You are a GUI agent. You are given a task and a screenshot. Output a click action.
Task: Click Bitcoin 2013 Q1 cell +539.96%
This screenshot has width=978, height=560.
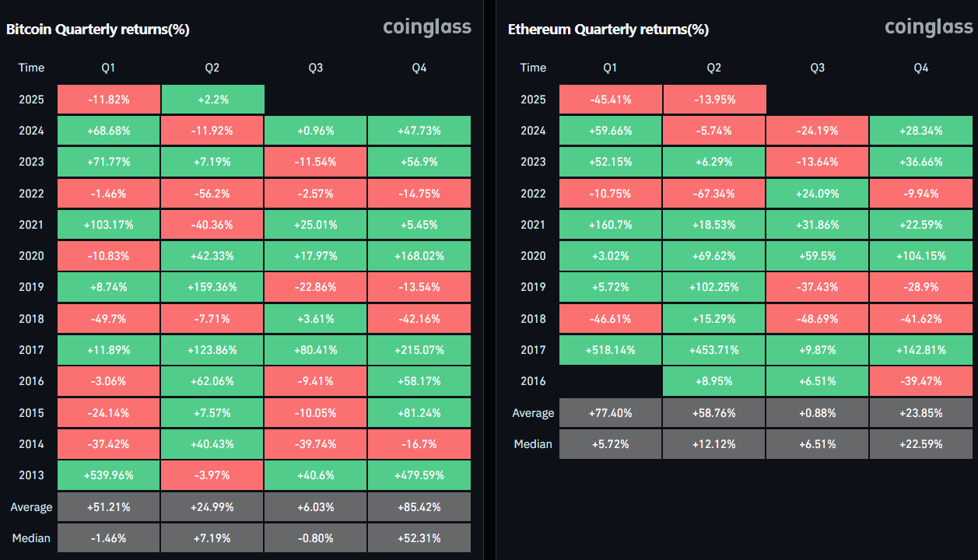tap(109, 475)
